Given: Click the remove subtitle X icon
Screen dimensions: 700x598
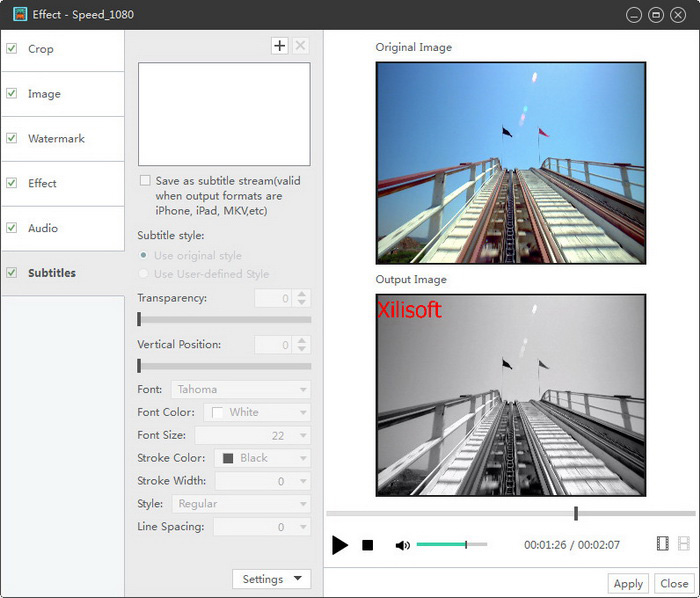Looking at the screenshot, I should point(301,46).
